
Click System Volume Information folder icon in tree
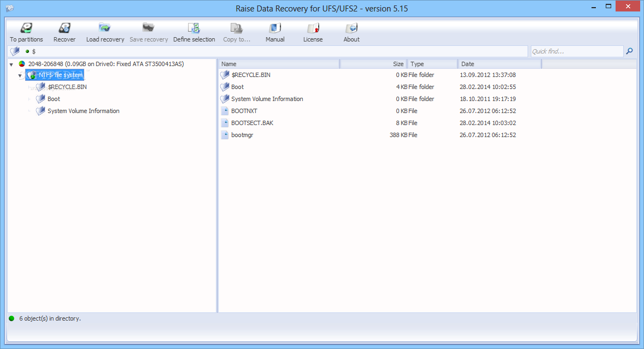coord(40,111)
